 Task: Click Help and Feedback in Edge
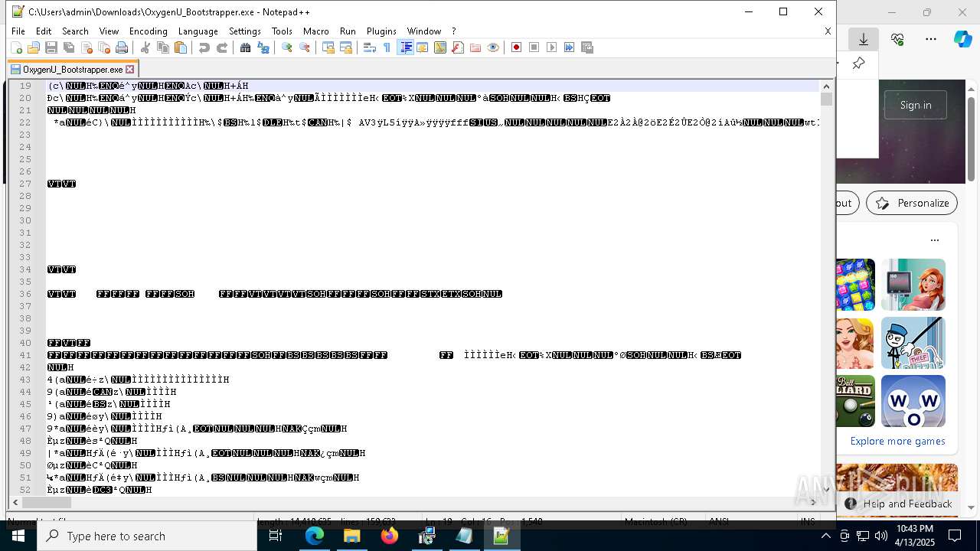(x=899, y=504)
